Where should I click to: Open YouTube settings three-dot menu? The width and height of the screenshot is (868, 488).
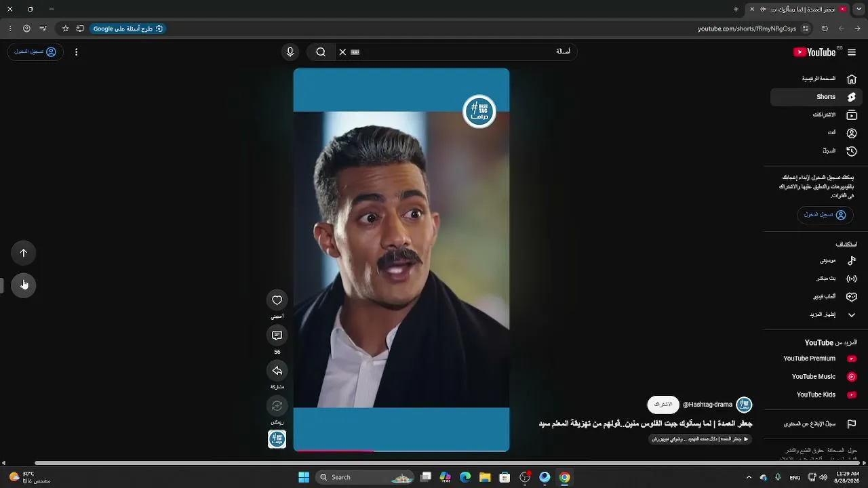point(76,52)
